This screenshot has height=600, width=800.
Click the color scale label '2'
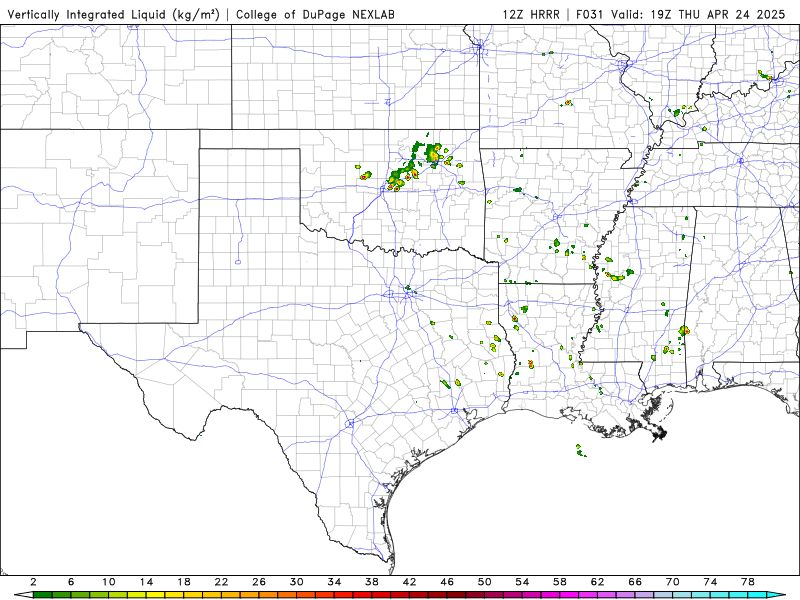33,582
